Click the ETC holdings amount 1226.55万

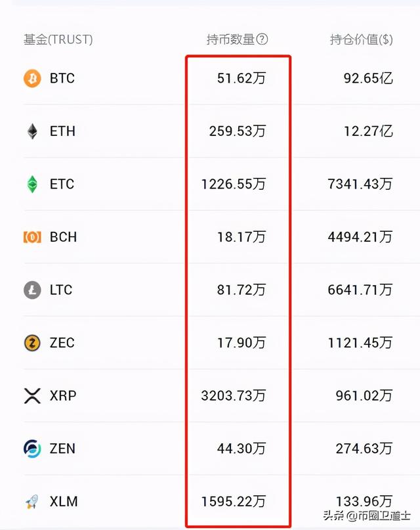click(x=234, y=185)
